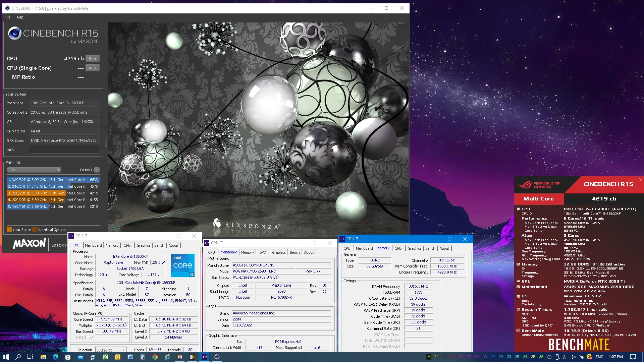Select ranking row 5 scoring 3018

click(53, 206)
